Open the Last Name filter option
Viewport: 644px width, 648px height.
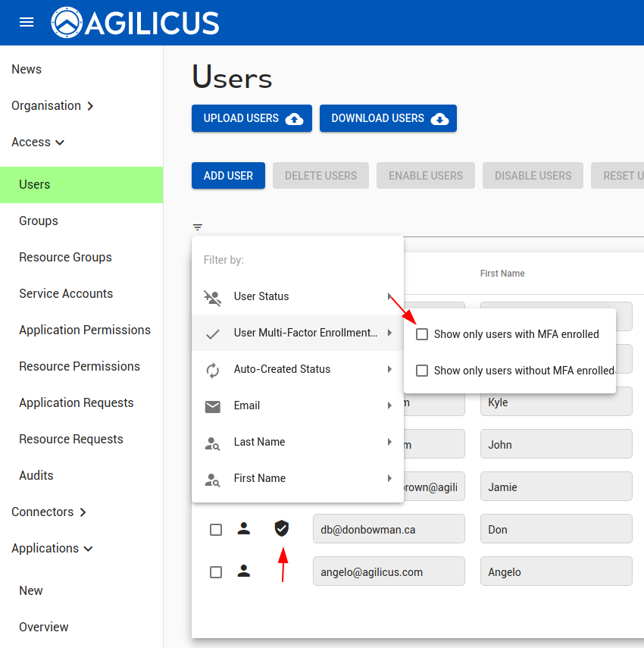pyautogui.click(x=297, y=442)
